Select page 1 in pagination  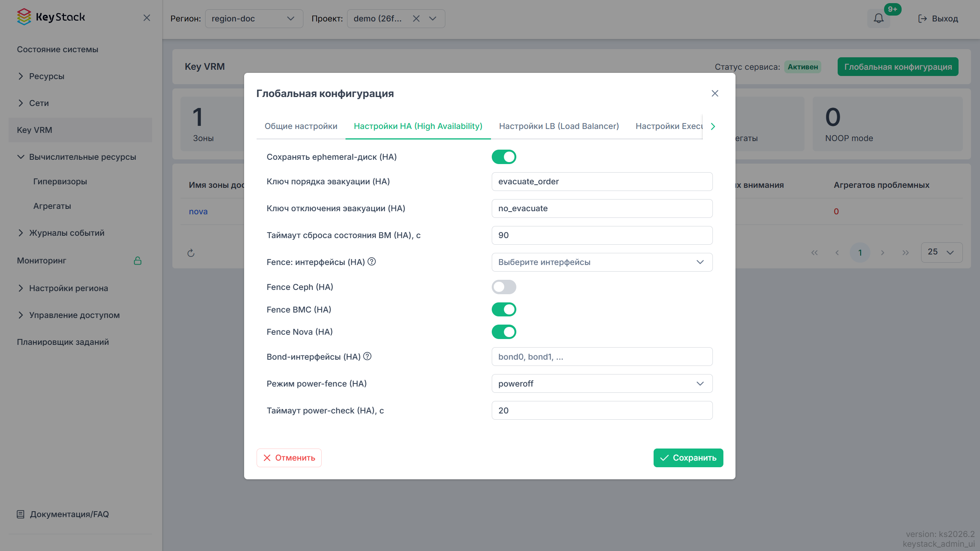click(x=860, y=253)
